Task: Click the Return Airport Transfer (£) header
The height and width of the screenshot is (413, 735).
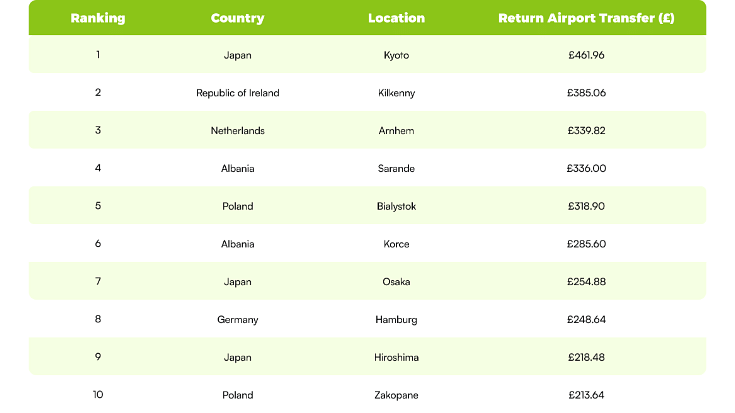Action: (x=586, y=18)
